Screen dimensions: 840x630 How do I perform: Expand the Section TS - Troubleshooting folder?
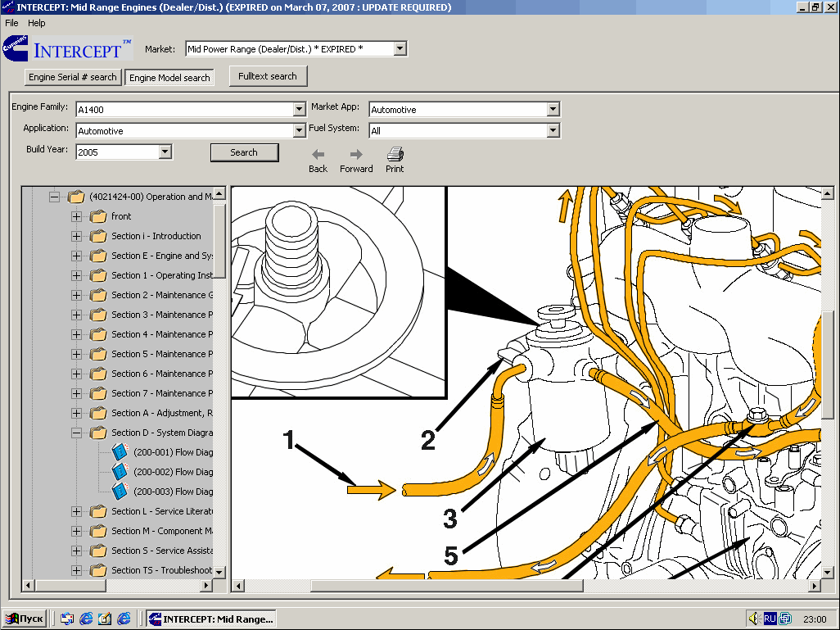[76, 570]
